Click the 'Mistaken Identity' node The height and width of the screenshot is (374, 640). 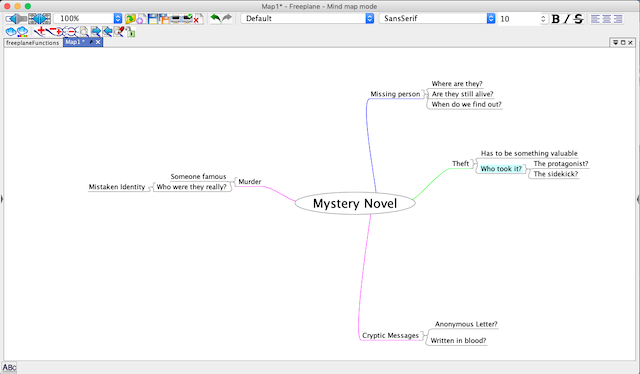(117, 187)
